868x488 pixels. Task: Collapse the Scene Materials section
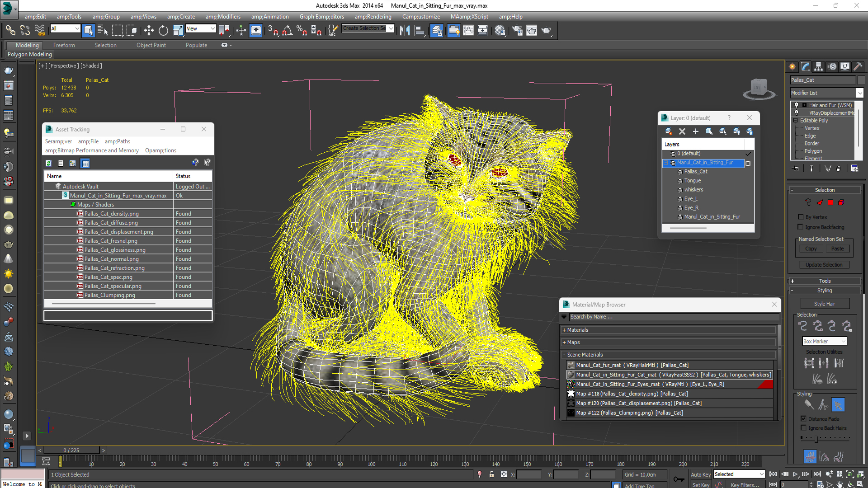tap(564, 355)
